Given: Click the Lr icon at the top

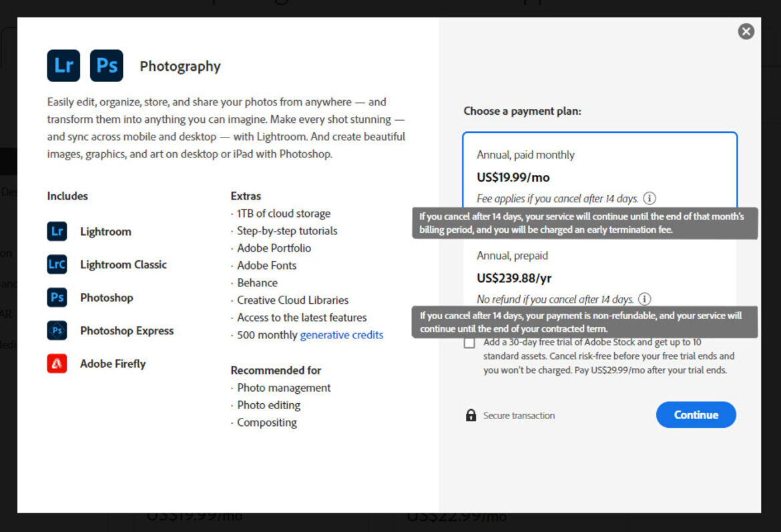Looking at the screenshot, I should (63, 66).
